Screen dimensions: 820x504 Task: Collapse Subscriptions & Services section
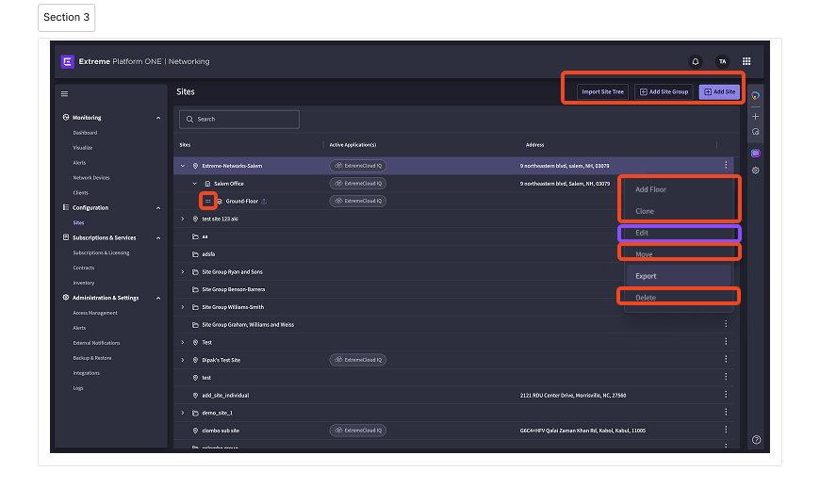(x=158, y=238)
